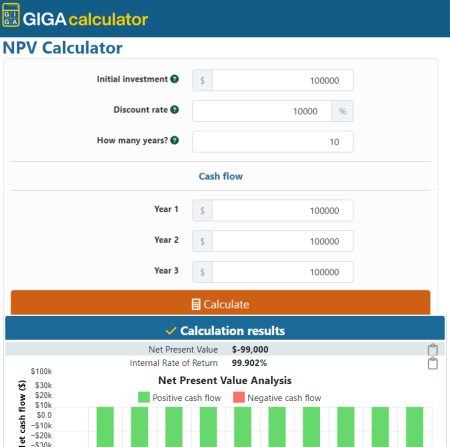
Task: Focus the How many years field
Action: click(273, 142)
